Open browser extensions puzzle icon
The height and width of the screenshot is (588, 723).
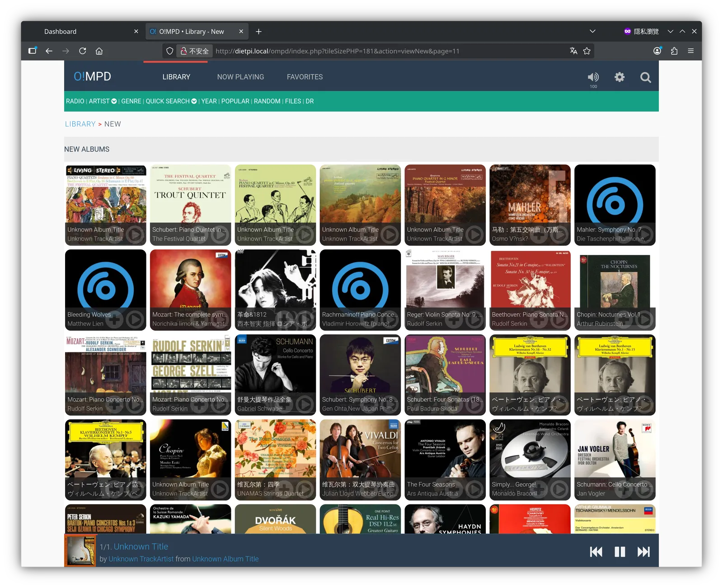pyautogui.click(x=674, y=51)
